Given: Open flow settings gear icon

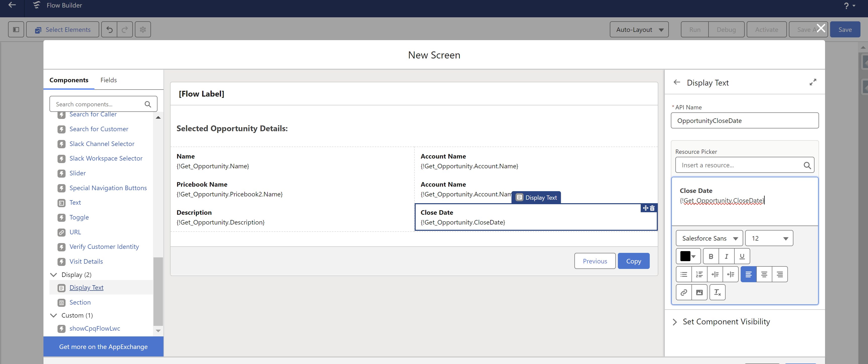Looking at the screenshot, I should (x=143, y=30).
